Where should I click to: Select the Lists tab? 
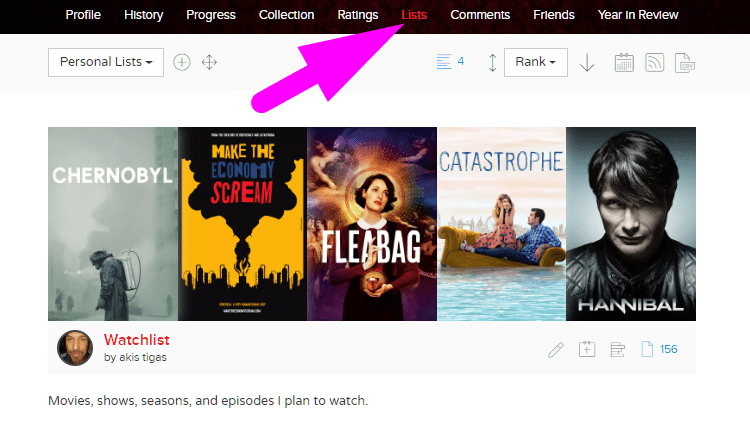pyautogui.click(x=414, y=15)
